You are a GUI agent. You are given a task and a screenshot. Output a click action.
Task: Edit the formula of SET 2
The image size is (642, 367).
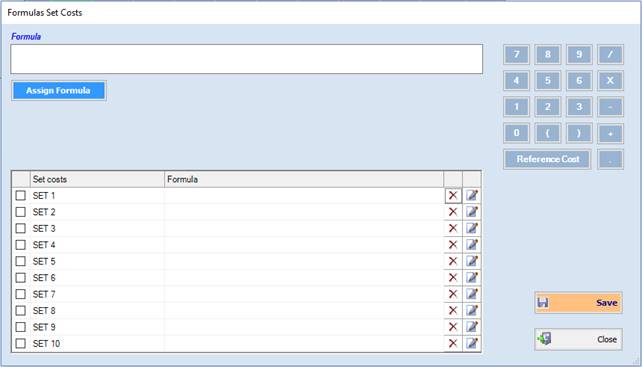click(472, 212)
